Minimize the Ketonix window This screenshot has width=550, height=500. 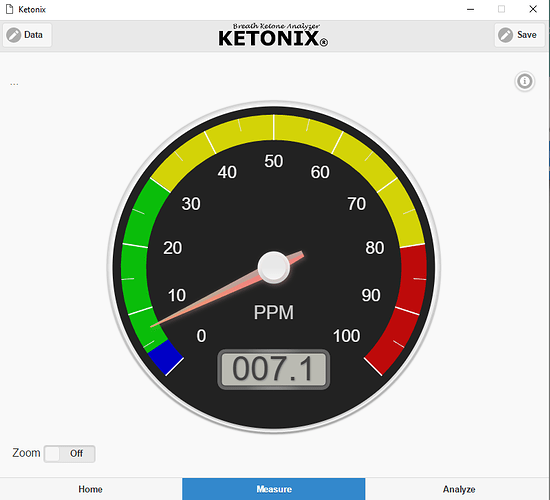[470, 9]
